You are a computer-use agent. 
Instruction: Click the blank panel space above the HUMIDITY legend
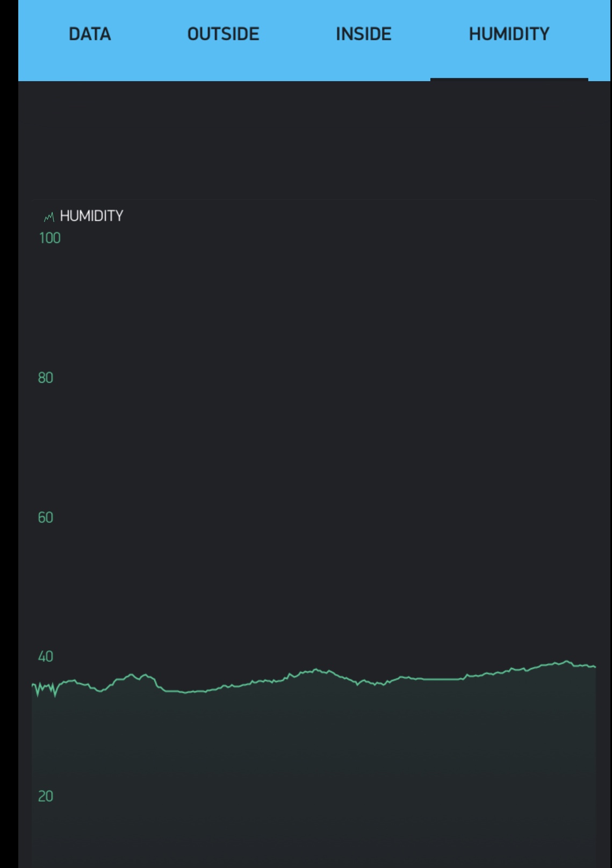point(314,141)
